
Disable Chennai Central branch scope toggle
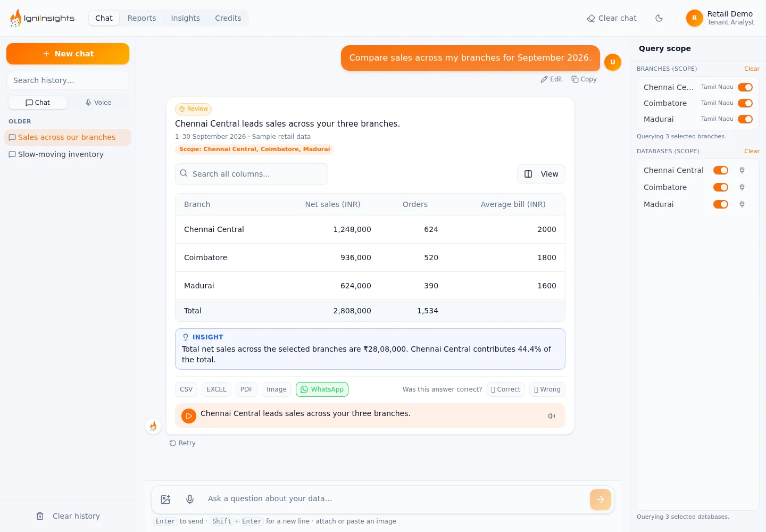(745, 87)
